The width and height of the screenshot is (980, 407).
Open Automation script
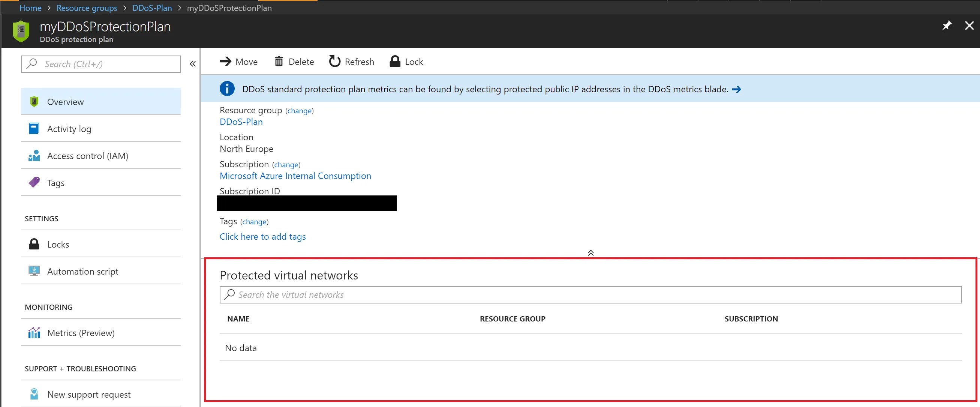pos(101,271)
